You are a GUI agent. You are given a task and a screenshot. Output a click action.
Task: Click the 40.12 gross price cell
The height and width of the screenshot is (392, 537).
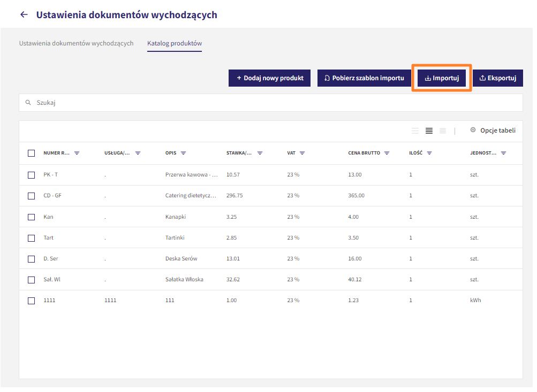point(355,280)
